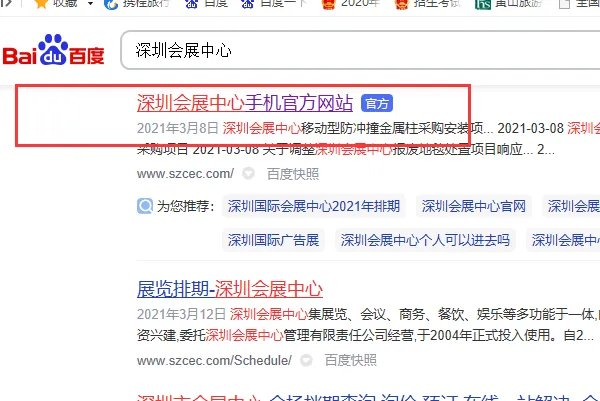The height and width of the screenshot is (401, 600).
Task: Click the blue 官方 badge
Action: [377, 103]
